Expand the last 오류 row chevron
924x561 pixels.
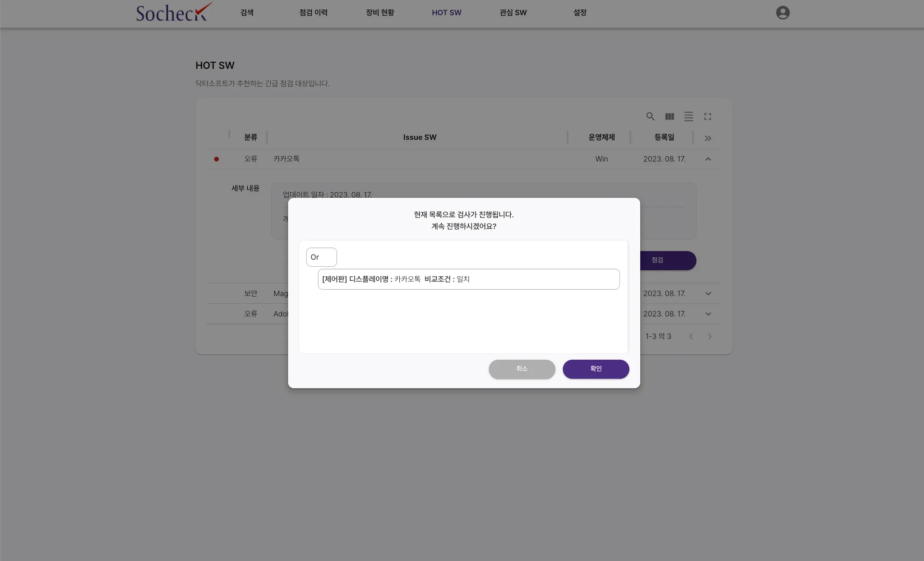point(708,314)
